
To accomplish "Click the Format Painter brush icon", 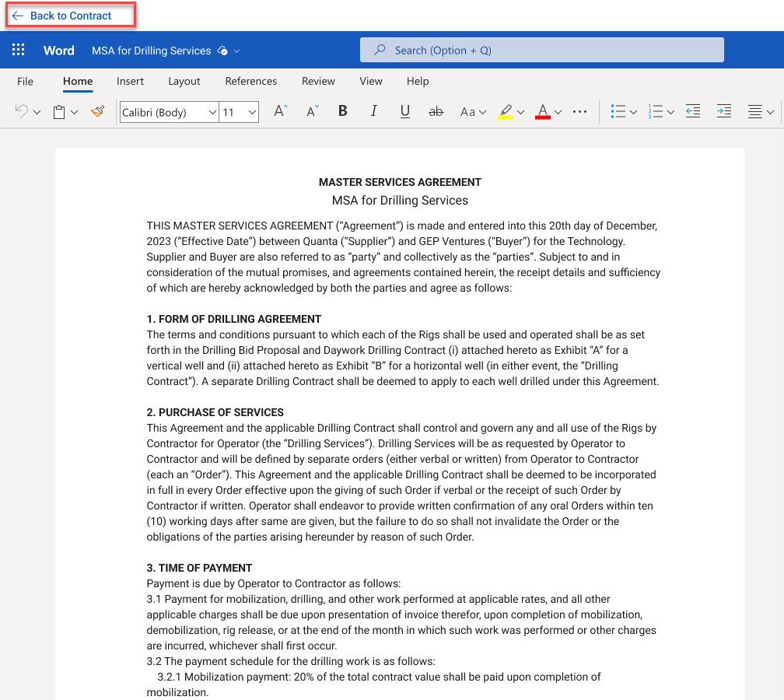I will click(97, 112).
